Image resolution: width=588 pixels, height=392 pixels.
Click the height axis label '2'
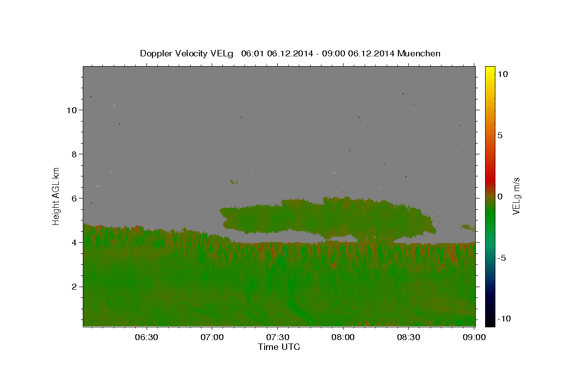73,287
